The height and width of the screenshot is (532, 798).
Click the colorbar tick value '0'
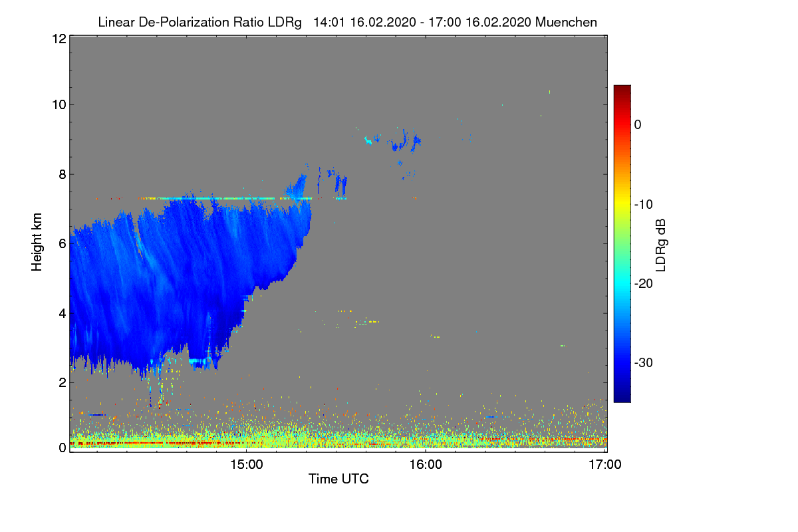(x=638, y=124)
